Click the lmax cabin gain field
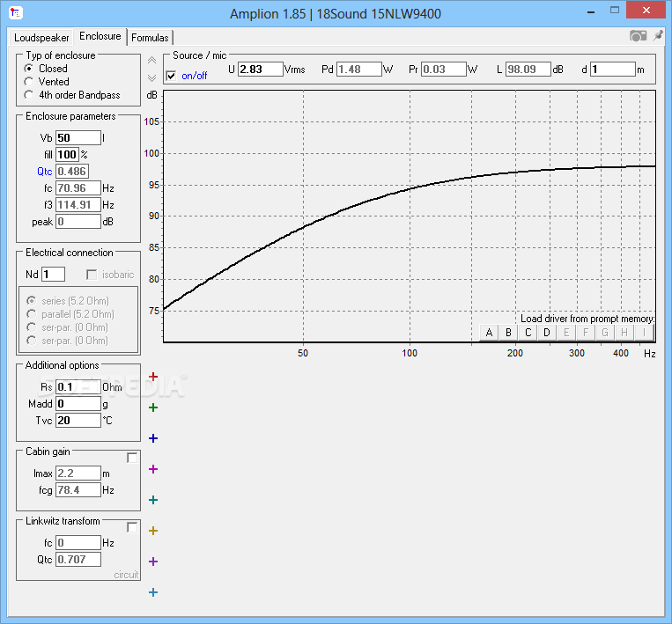The height and width of the screenshot is (624, 672). click(x=78, y=474)
